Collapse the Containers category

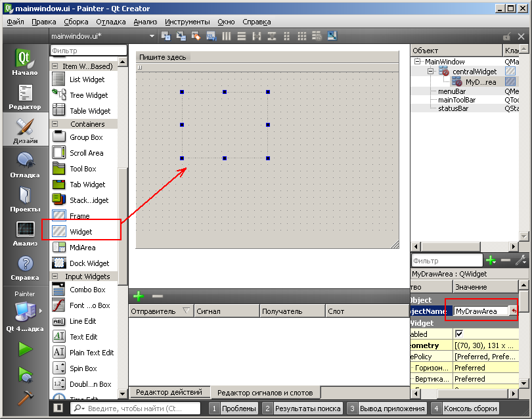coord(55,124)
